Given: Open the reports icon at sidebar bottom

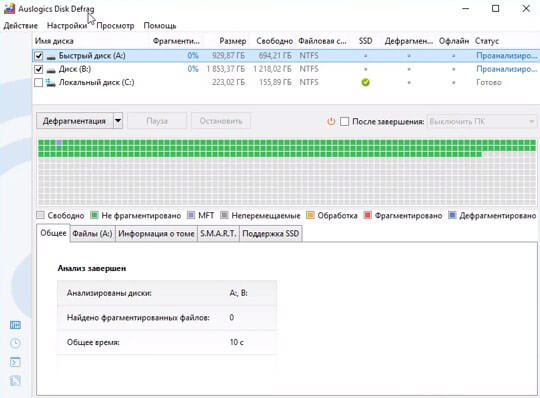Looking at the screenshot, I should pos(15,381).
